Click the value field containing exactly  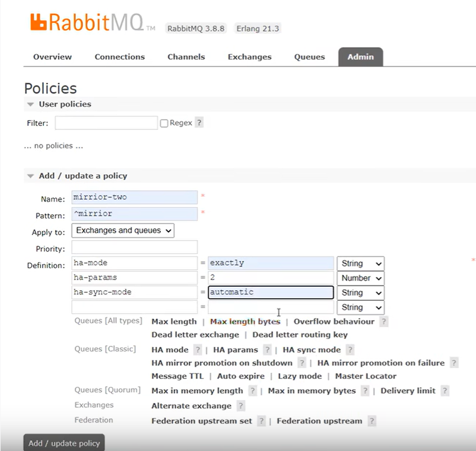click(271, 263)
